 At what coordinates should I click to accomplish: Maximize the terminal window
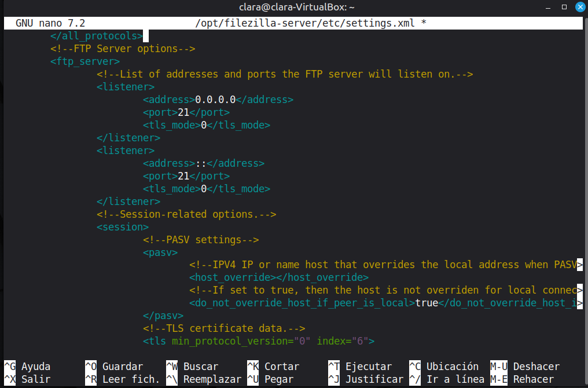(x=563, y=7)
